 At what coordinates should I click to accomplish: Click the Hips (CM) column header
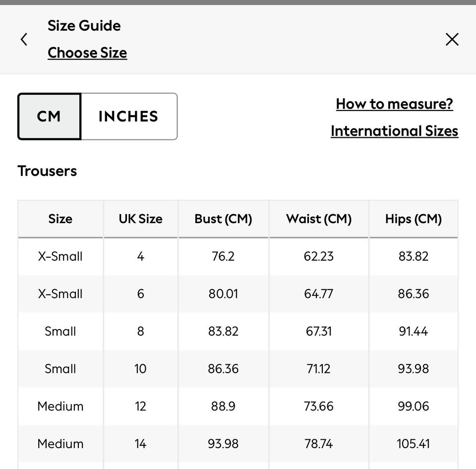[x=413, y=219]
